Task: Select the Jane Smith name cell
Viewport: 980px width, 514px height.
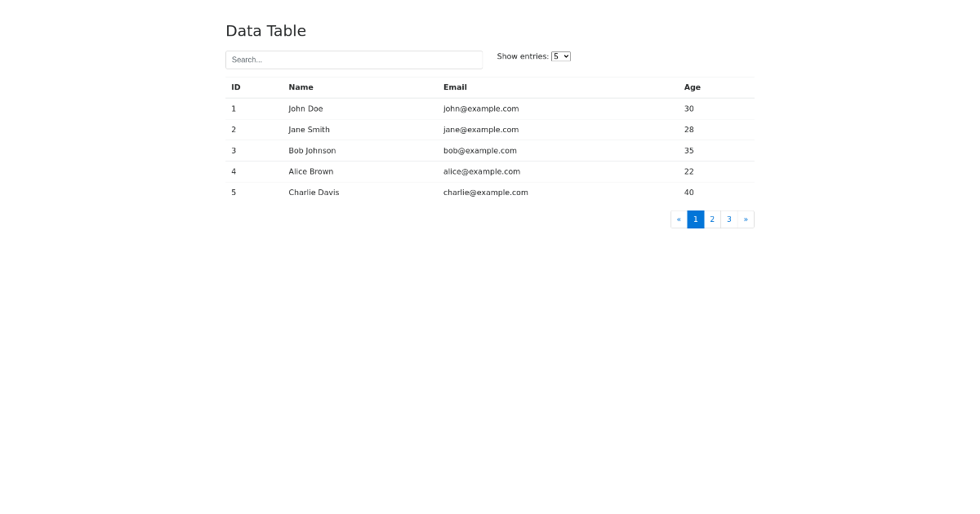Action: coord(309,130)
